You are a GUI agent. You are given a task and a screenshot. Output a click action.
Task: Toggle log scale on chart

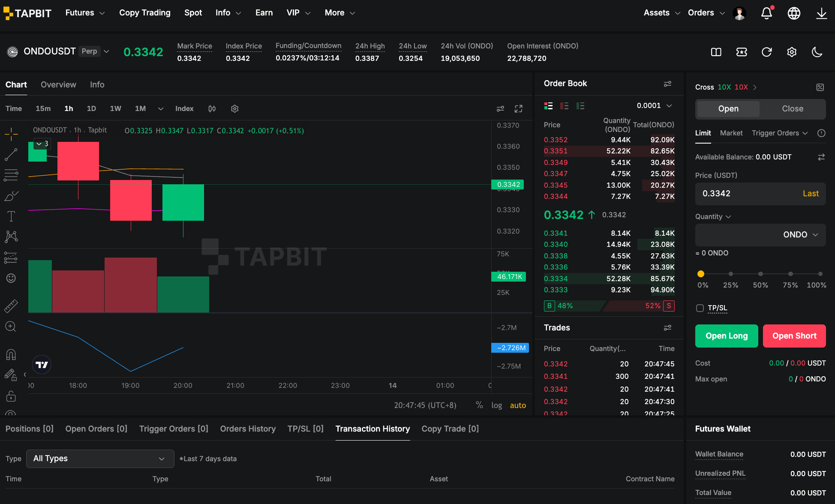[x=497, y=405]
